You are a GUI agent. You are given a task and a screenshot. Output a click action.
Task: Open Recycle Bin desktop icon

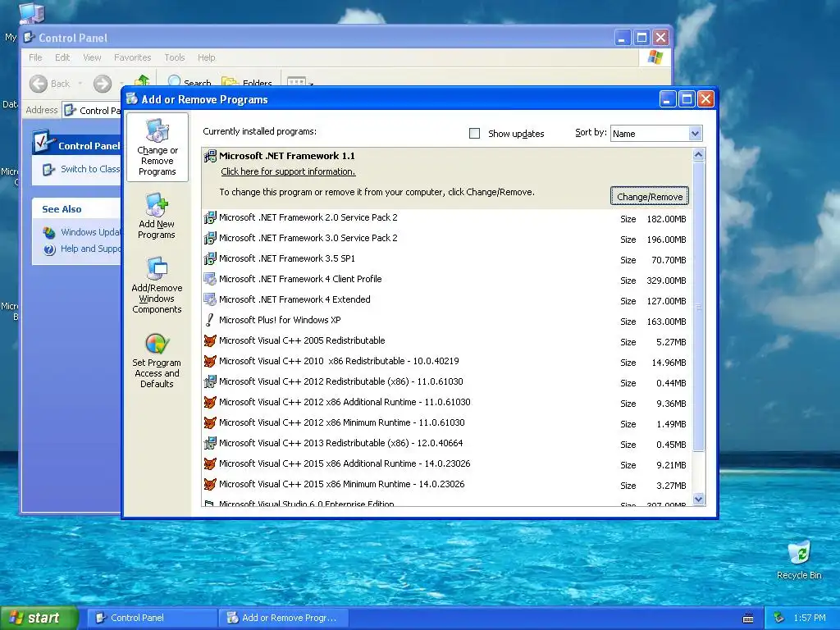click(x=799, y=553)
